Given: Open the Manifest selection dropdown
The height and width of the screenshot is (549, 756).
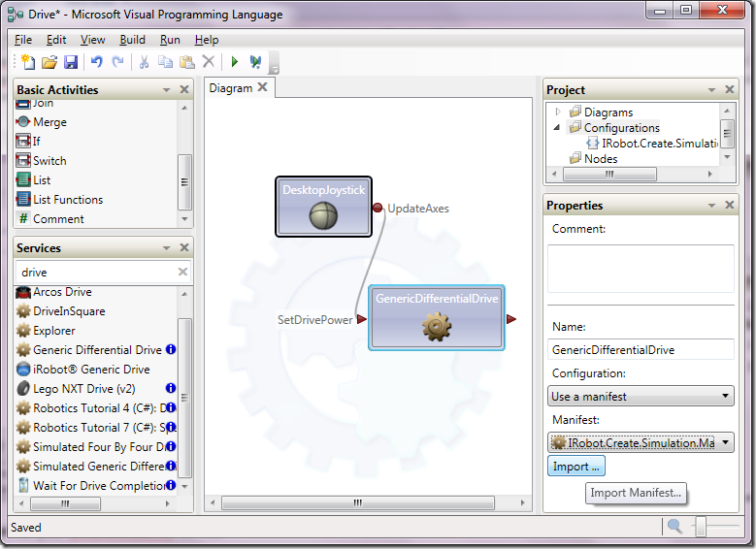Looking at the screenshot, I should [x=640, y=442].
